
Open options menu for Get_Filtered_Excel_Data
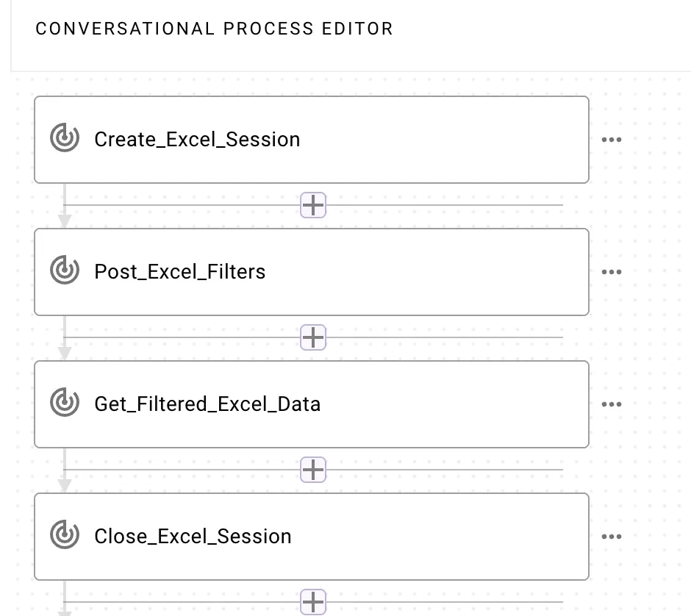pyautogui.click(x=611, y=404)
